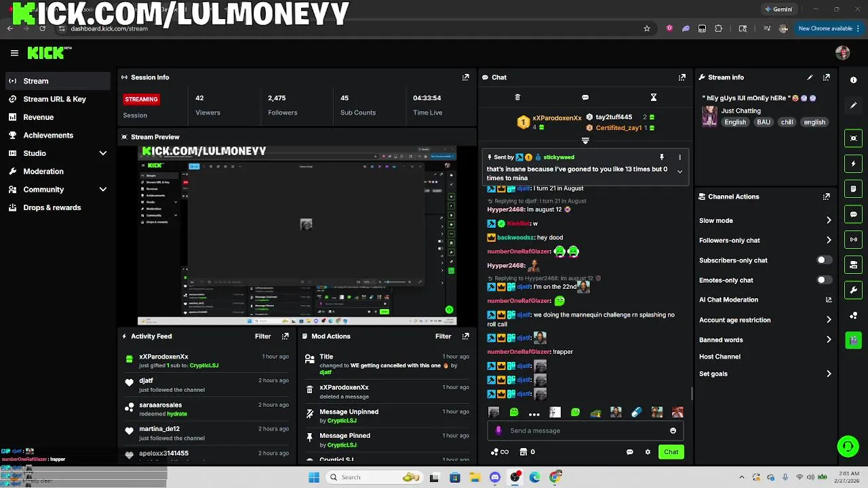
Task: Click the lightning bolt icon in the right sidebar
Action: tap(853, 163)
